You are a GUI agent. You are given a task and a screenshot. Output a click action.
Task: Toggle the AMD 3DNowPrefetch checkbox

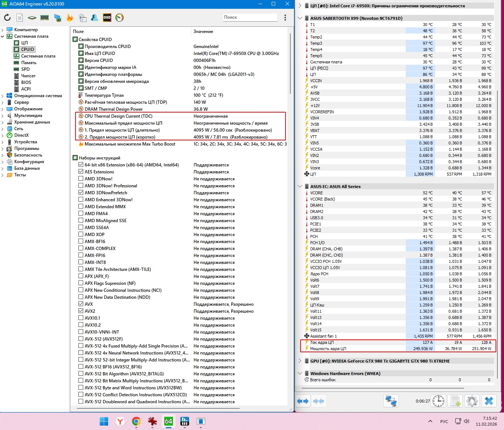[x=81, y=193]
